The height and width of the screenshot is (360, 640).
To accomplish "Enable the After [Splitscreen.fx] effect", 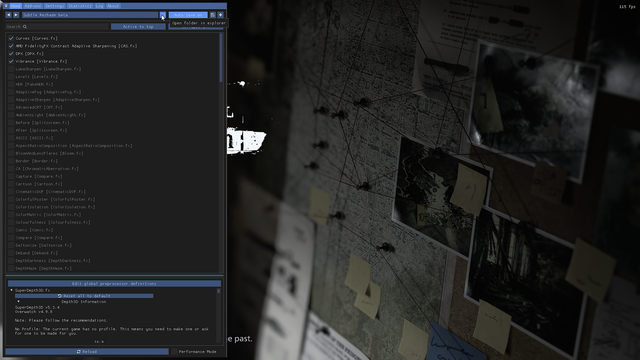I will (11, 130).
